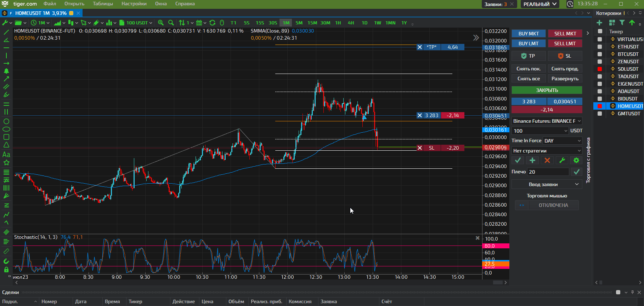Toggle the checkbox beside GMTUSDT ticker
Screen dimensions: 644x306
click(600, 114)
